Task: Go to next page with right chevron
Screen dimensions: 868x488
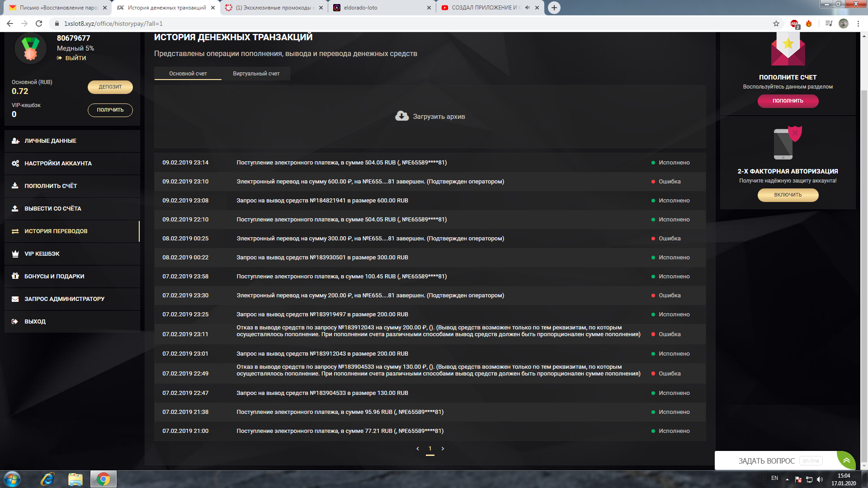Action: [x=443, y=449]
